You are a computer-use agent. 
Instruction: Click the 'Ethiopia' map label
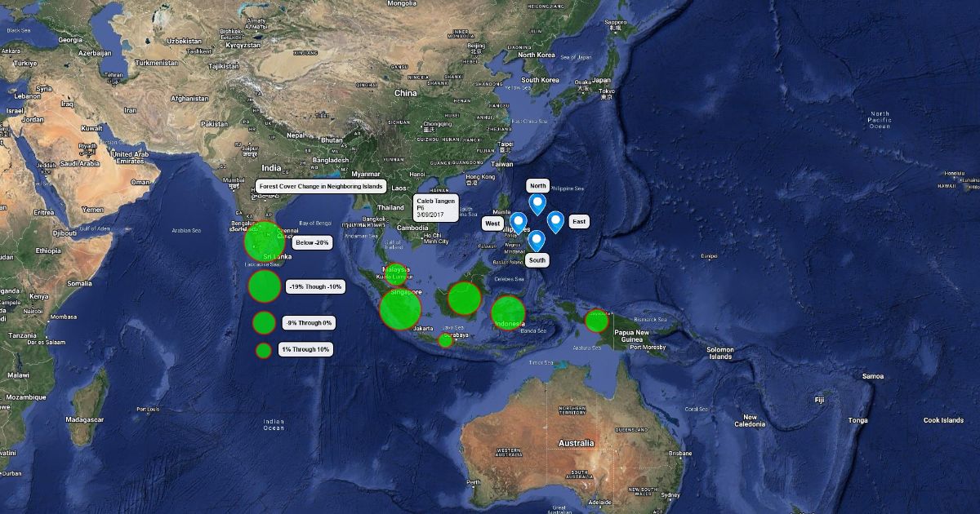coord(49,251)
